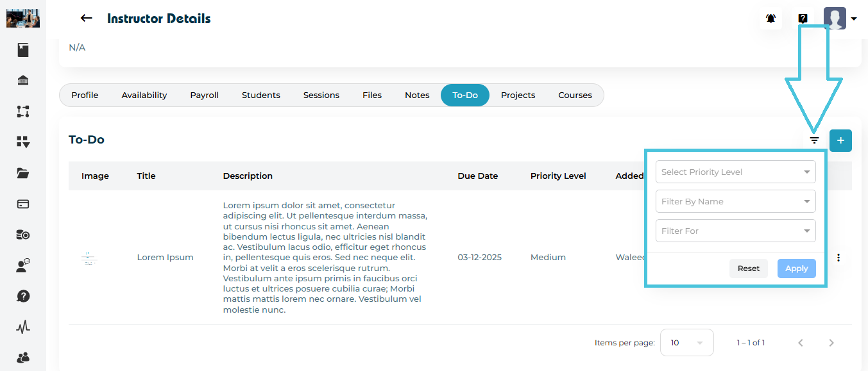Image resolution: width=868 pixels, height=371 pixels.
Task: Switch to the Payroll tab
Action: 204,95
